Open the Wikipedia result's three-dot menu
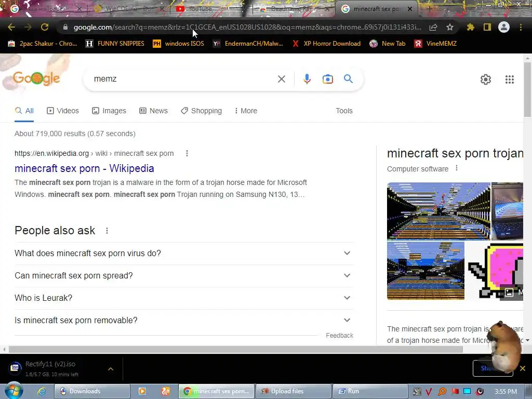The height and width of the screenshot is (399, 532). tap(187, 153)
